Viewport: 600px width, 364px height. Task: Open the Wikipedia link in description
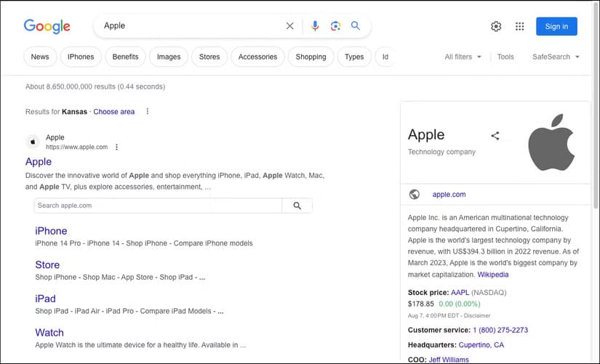(x=493, y=275)
